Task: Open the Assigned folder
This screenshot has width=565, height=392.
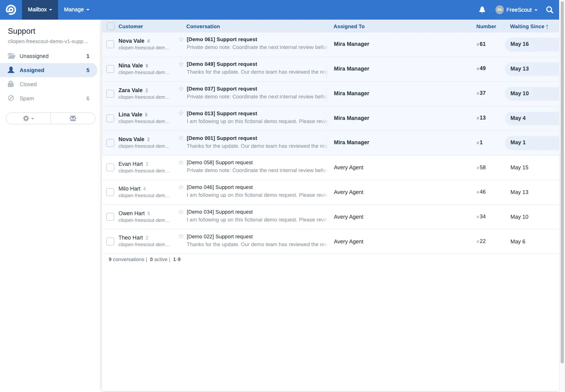Action: [x=49, y=70]
